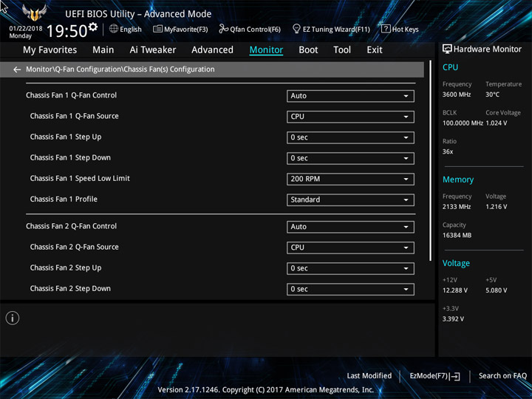
Task: Click the info circle icon
Action: 13,318
